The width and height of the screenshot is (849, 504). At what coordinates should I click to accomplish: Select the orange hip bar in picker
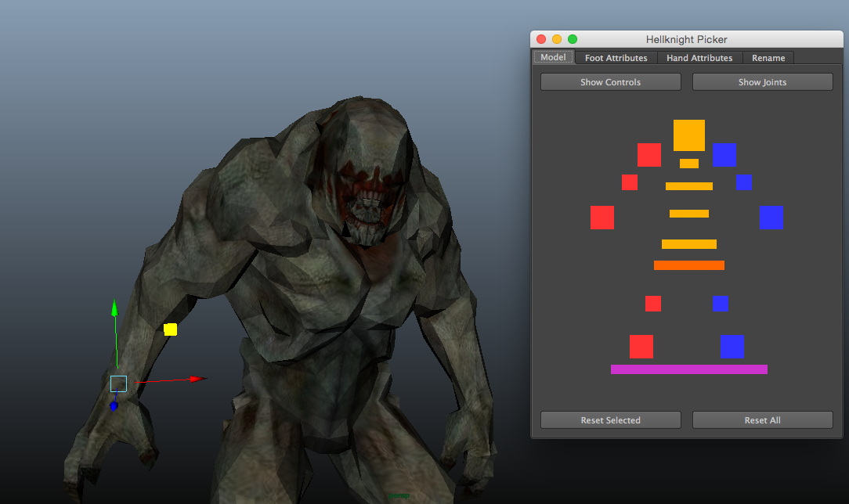click(x=688, y=265)
